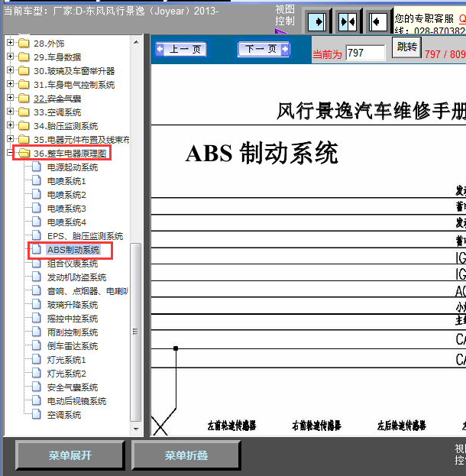The height and width of the screenshot is (476, 466).
Task: Open the 音响、点烟器 document
Action: tap(87, 291)
